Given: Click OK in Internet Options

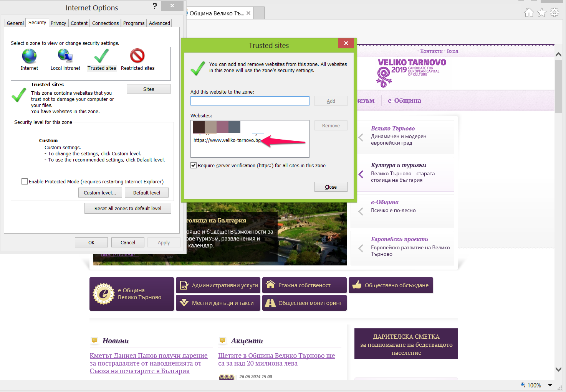Looking at the screenshot, I should point(91,242).
